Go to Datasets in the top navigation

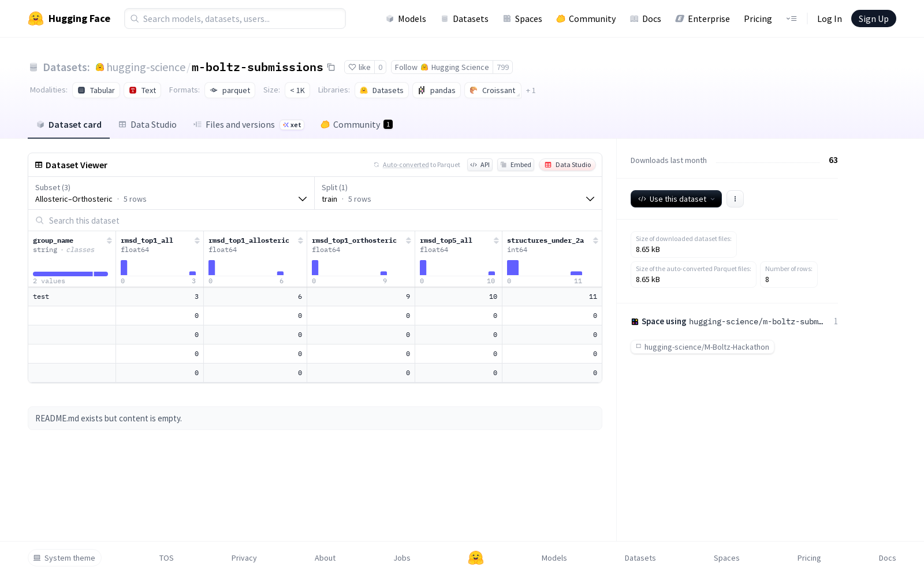pos(464,18)
